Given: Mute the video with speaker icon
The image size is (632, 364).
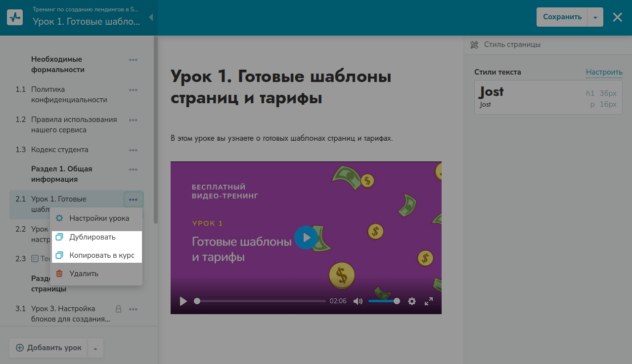Looking at the screenshot, I should [358, 301].
